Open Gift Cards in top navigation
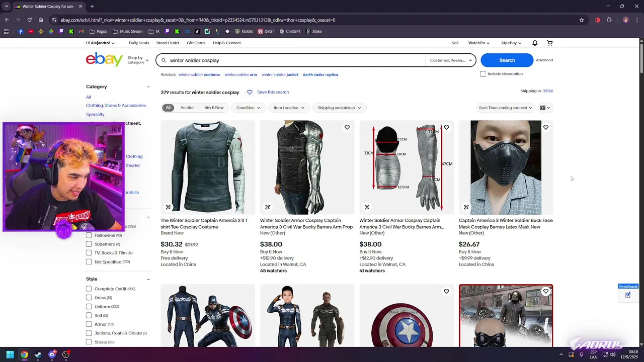This screenshot has height=362, width=644. coord(196,43)
